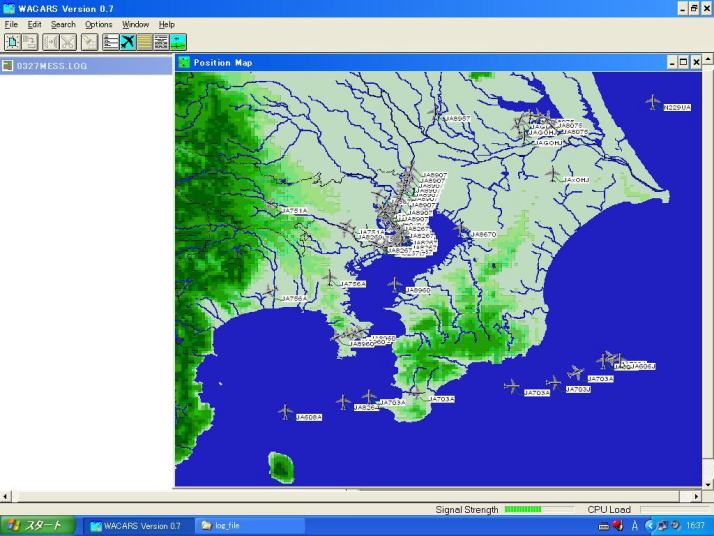Click the Signal Strength green bar

click(523, 510)
